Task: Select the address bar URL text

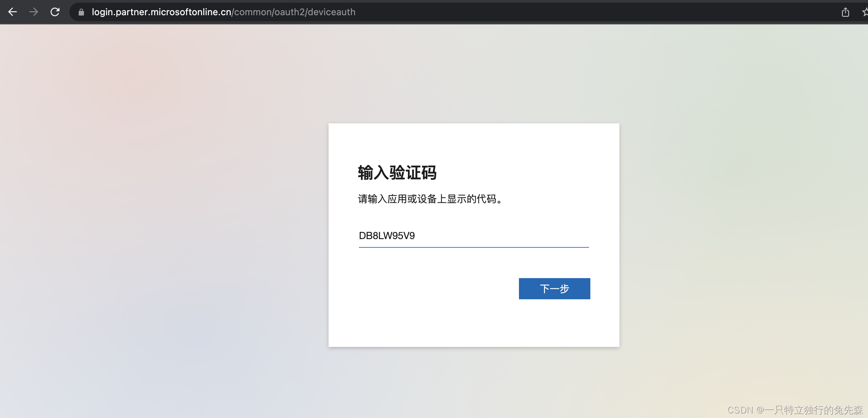Action: tap(223, 12)
